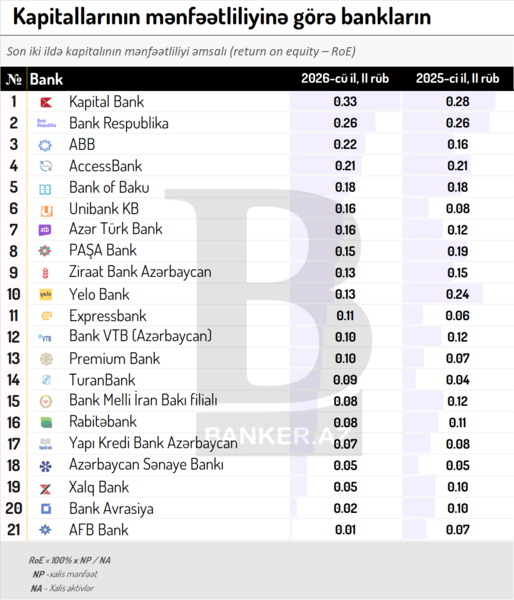Image resolution: width=514 pixels, height=600 pixels.
Task: Click ABB's 2026 value 0.22
Action: (345, 144)
